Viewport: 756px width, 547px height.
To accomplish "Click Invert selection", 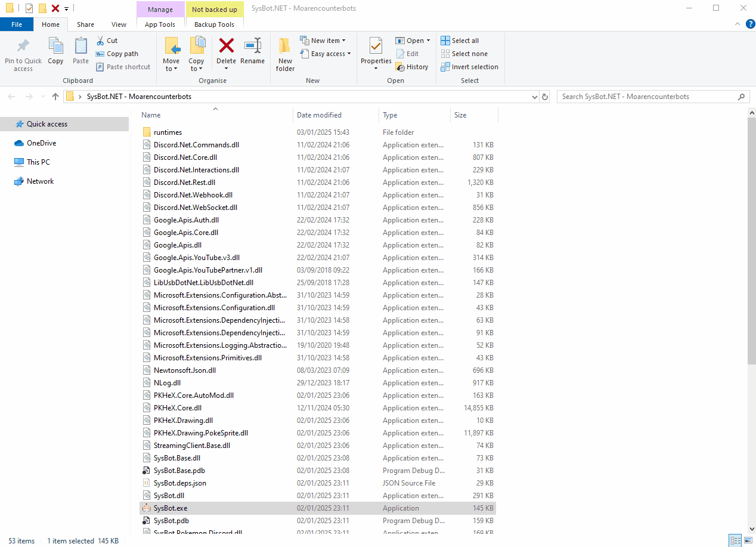I will pyautogui.click(x=469, y=67).
